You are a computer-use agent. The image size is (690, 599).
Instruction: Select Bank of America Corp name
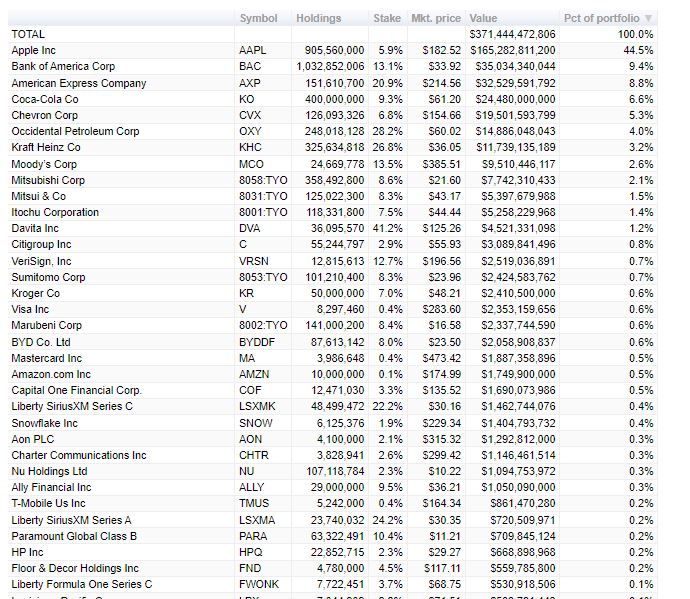(63, 66)
